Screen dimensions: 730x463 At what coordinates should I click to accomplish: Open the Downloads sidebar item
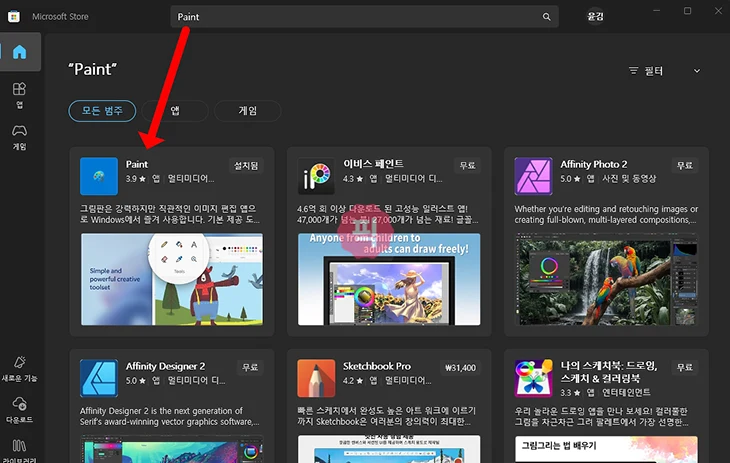click(20, 409)
